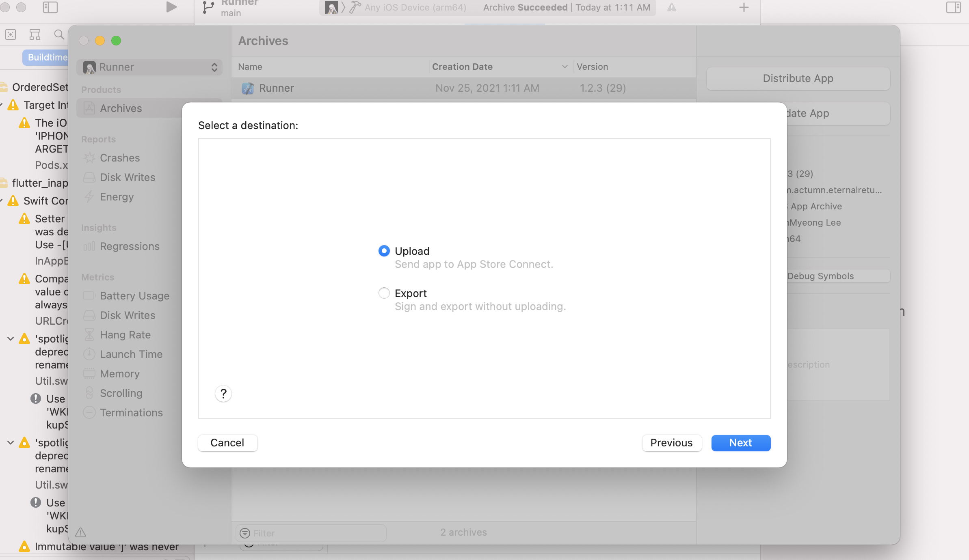Viewport: 969px width, 560px height.
Task: Toggle the navigator sidebar icon
Action: click(x=50, y=7)
